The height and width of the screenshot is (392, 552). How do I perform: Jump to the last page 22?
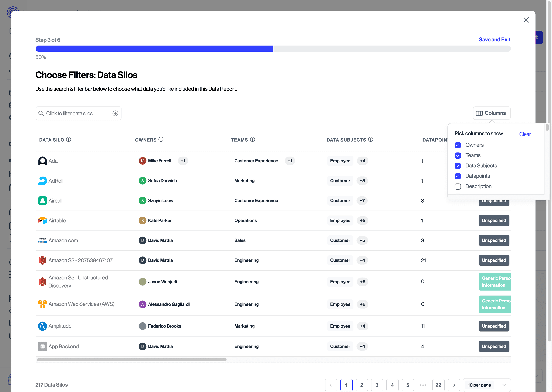[x=438, y=385]
